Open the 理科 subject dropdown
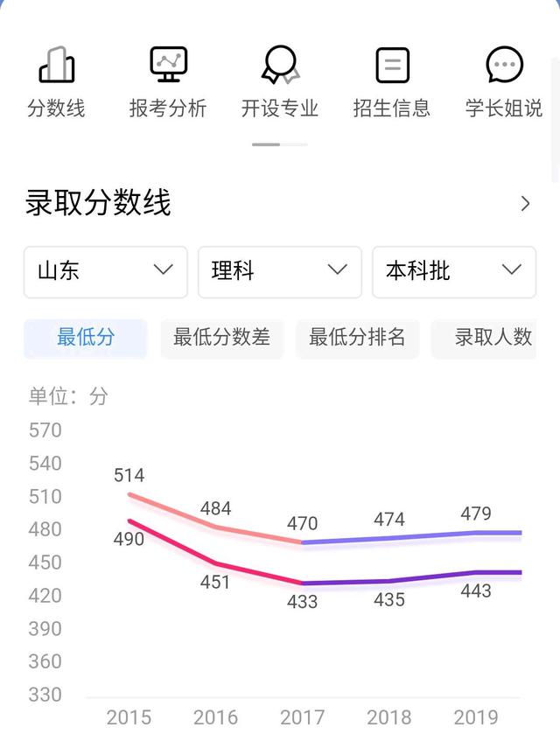Viewport: 560px width, 741px height. click(280, 272)
